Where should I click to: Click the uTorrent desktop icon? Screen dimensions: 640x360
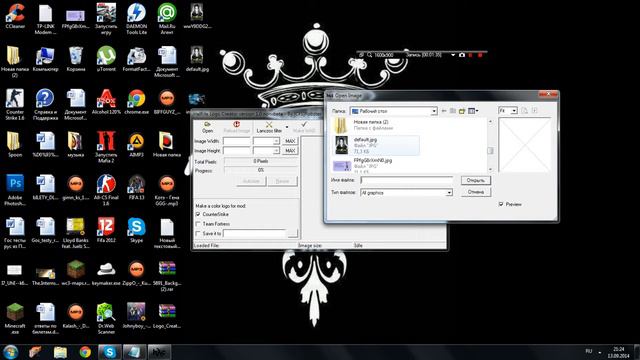pyautogui.click(x=106, y=59)
